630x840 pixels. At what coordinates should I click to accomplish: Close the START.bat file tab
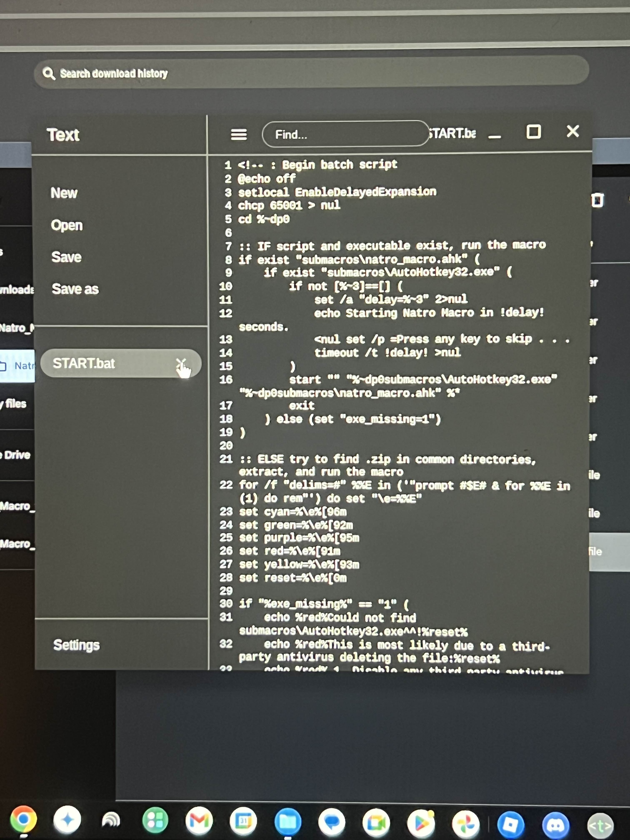(x=181, y=363)
